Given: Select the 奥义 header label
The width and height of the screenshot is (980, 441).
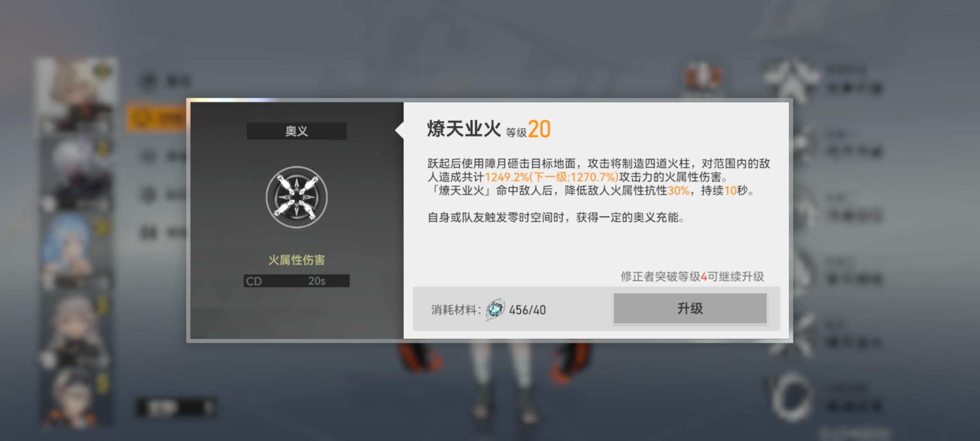Looking at the screenshot, I should [x=296, y=131].
